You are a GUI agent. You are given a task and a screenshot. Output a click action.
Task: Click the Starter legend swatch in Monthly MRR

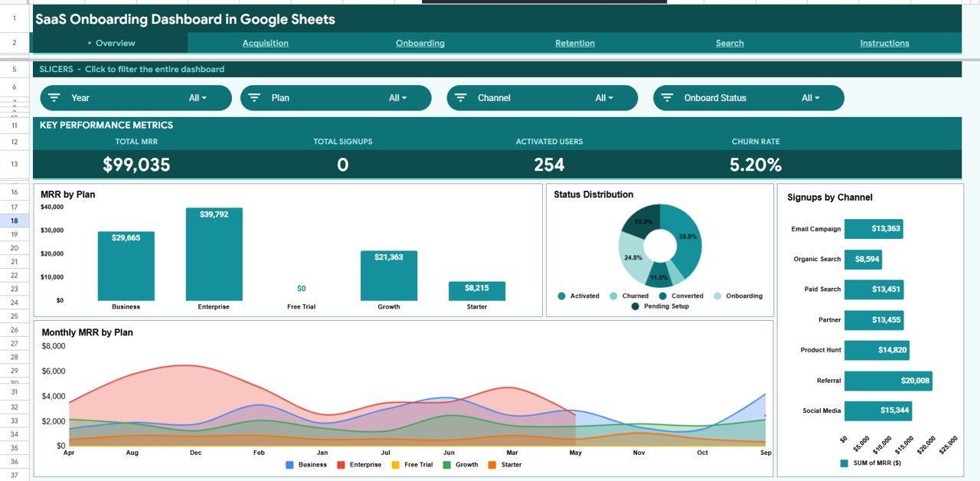click(492, 465)
